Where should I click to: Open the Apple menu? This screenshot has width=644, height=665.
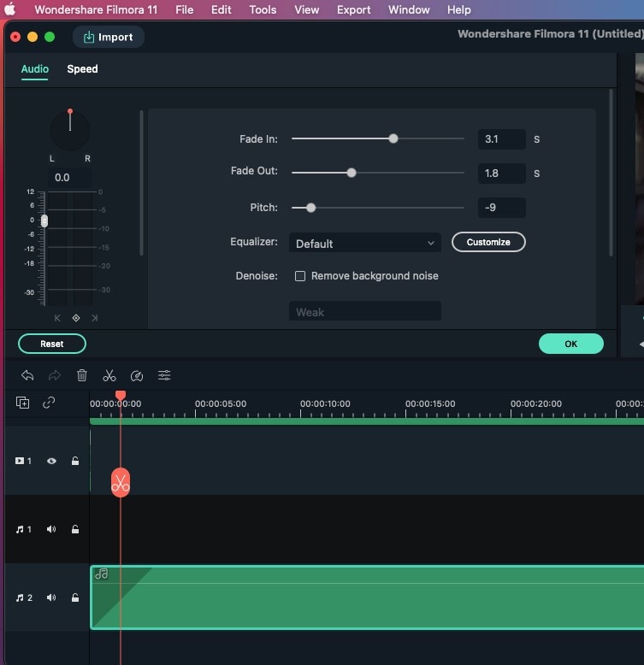(9, 9)
